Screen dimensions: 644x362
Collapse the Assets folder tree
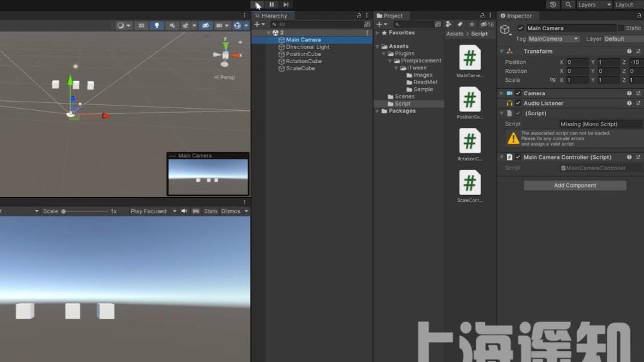[378, 46]
